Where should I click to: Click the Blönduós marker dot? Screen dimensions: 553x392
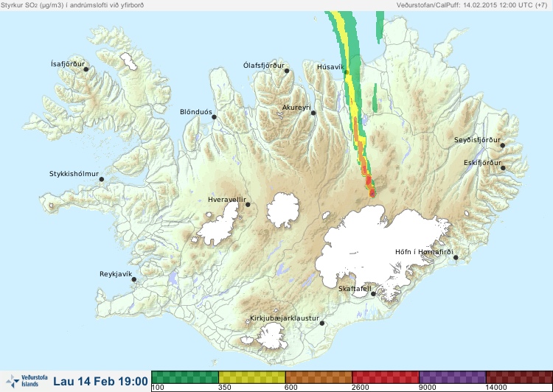tap(214, 117)
